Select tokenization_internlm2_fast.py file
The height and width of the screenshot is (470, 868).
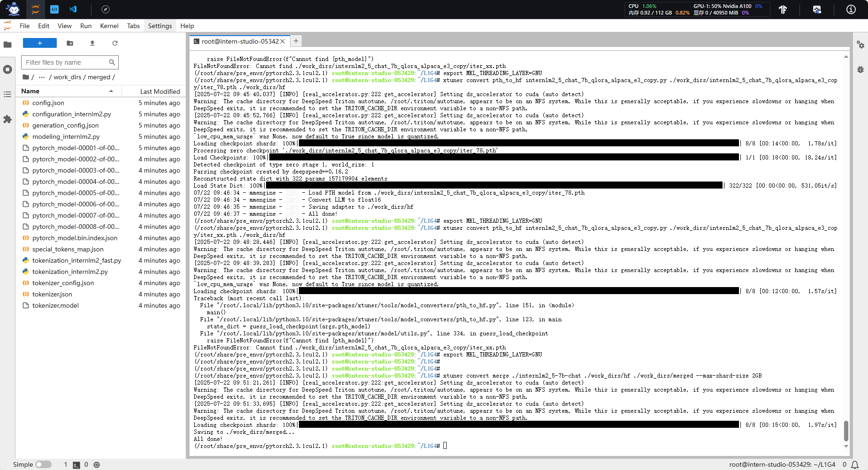tap(101, 260)
